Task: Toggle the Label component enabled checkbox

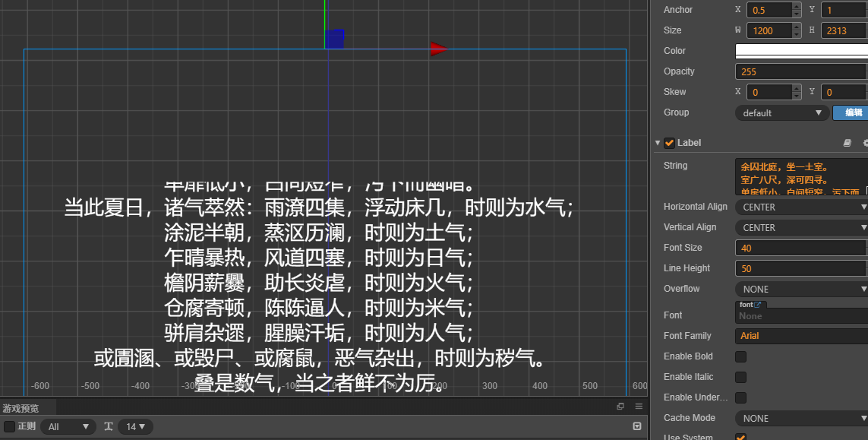Action: [669, 143]
